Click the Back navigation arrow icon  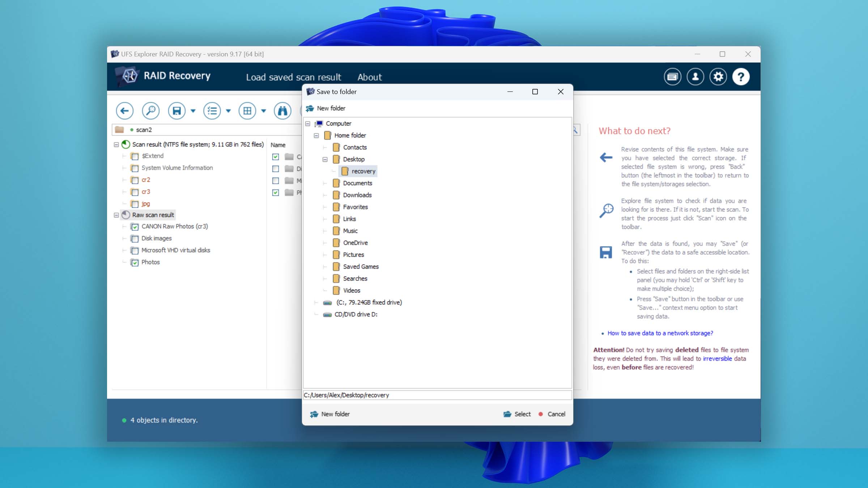click(124, 111)
